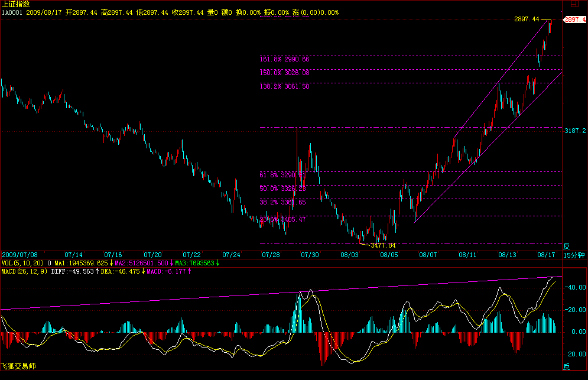Click the 反 toggle beside the main chart
This screenshot has width=588, height=380.
(566, 246)
